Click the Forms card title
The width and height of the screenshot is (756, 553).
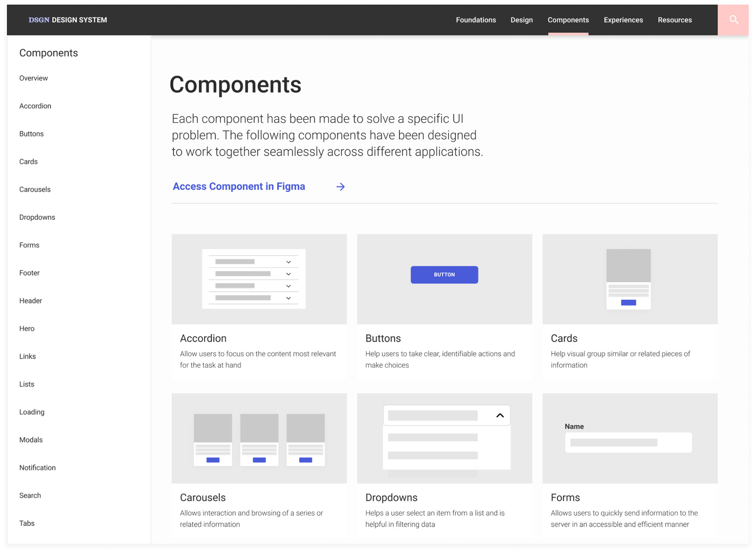click(x=565, y=497)
